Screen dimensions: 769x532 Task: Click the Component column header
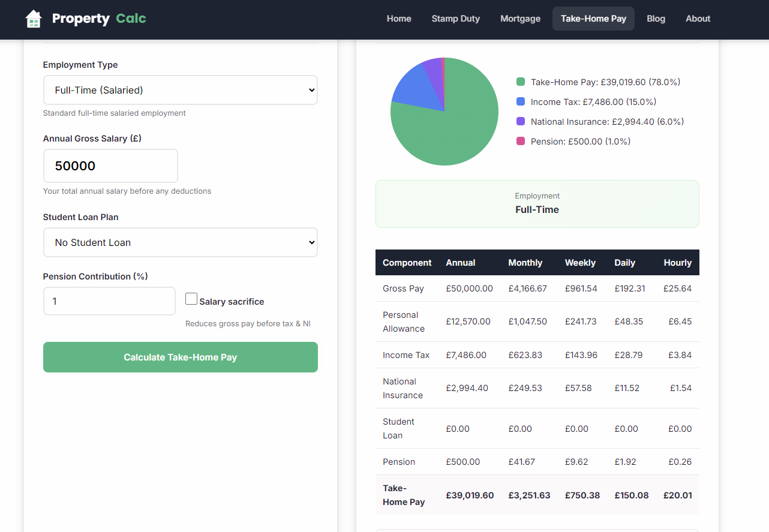pos(407,263)
